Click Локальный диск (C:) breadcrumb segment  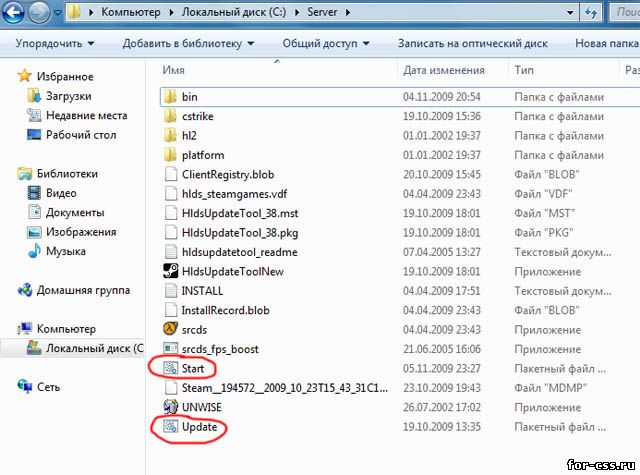pyautogui.click(x=234, y=12)
